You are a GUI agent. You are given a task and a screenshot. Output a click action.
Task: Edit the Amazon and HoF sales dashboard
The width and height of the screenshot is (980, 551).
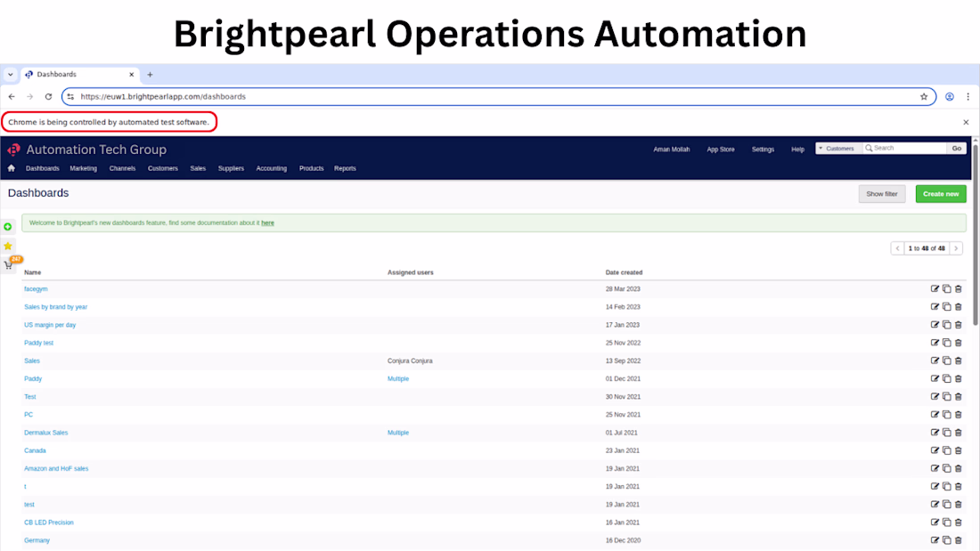click(935, 468)
